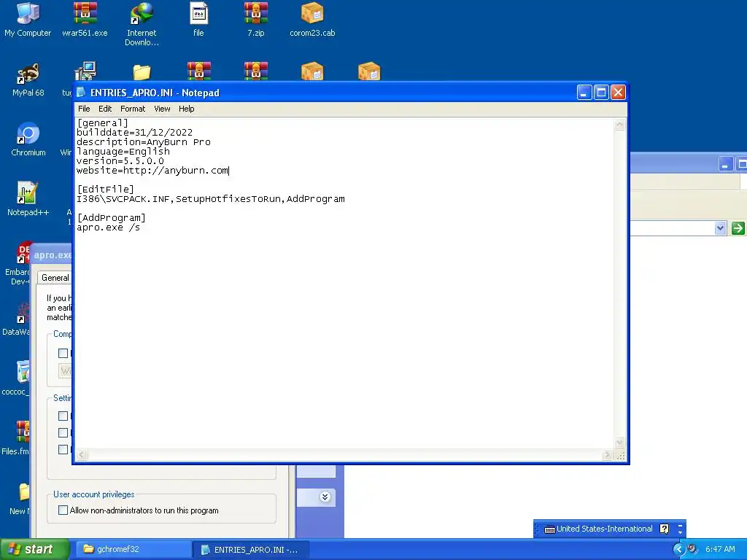Click the website=http://anyburn.com line
The image size is (747, 560).
pos(152,171)
